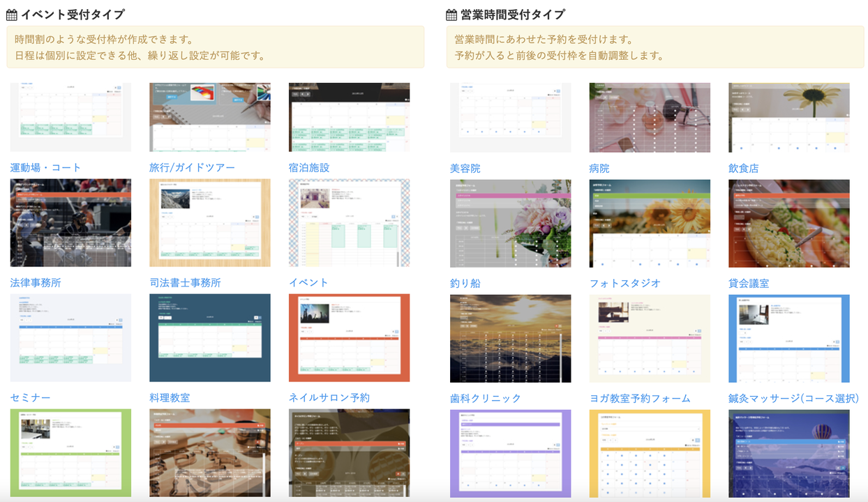Click the perfume bottles thumbnail in the top row
Image resolution: width=868 pixels, height=502 pixels.
(650, 118)
